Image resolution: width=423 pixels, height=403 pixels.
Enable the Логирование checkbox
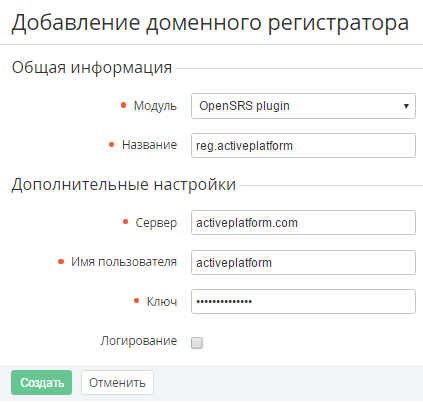[x=197, y=343]
